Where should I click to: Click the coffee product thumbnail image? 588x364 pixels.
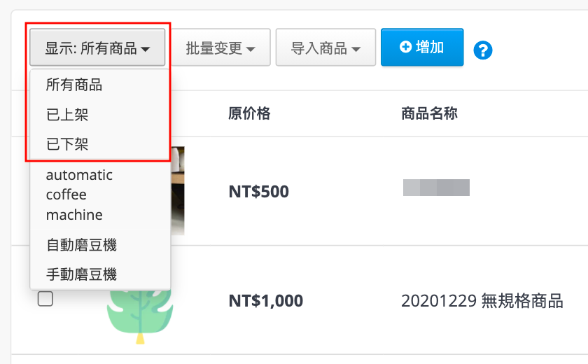(x=178, y=190)
